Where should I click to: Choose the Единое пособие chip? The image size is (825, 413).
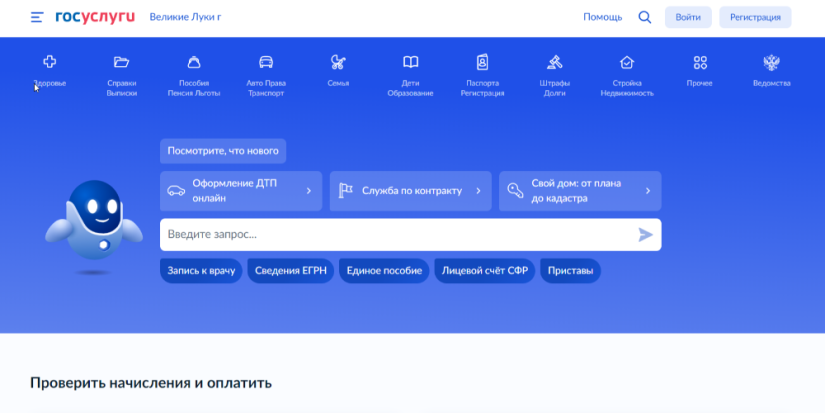[384, 270]
